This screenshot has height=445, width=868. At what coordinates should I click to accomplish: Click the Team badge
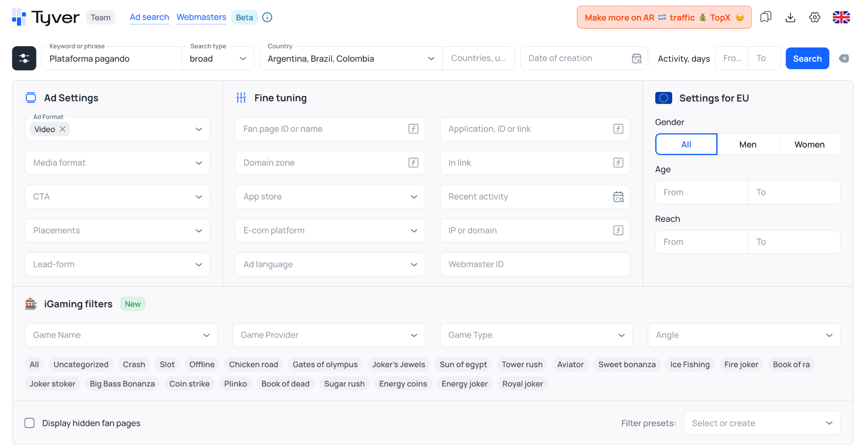tap(100, 17)
